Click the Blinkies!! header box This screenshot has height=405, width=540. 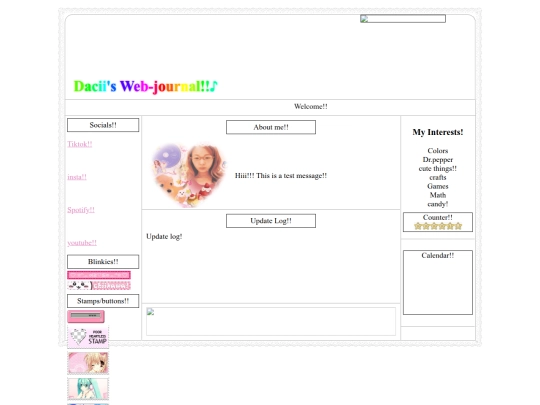click(103, 262)
